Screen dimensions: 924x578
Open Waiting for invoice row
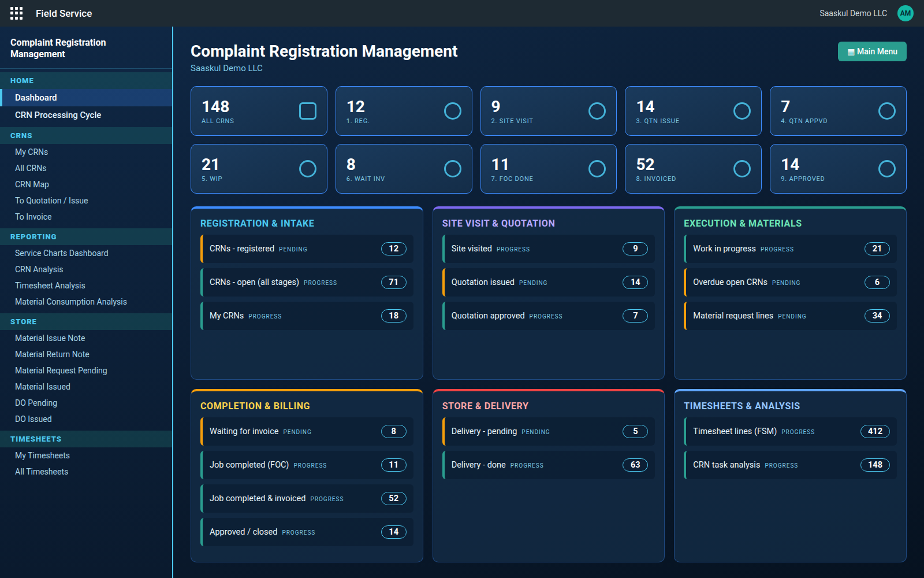click(307, 431)
